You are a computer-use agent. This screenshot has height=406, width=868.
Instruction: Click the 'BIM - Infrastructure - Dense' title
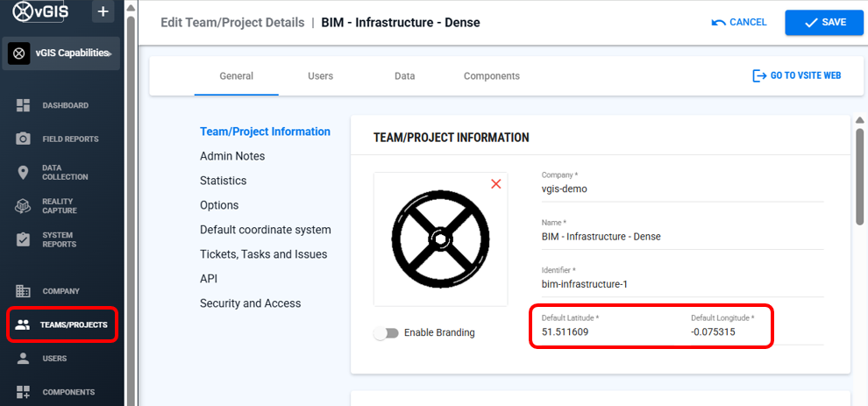(401, 23)
